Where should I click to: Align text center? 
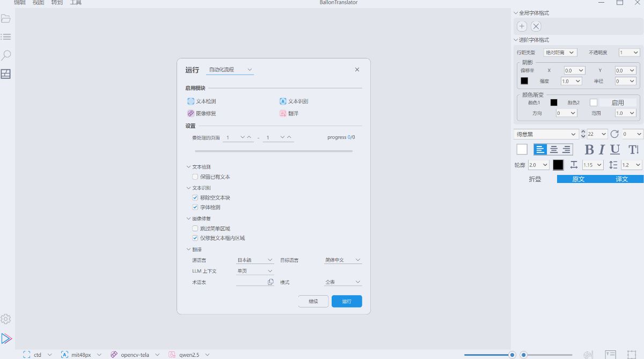click(x=553, y=150)
